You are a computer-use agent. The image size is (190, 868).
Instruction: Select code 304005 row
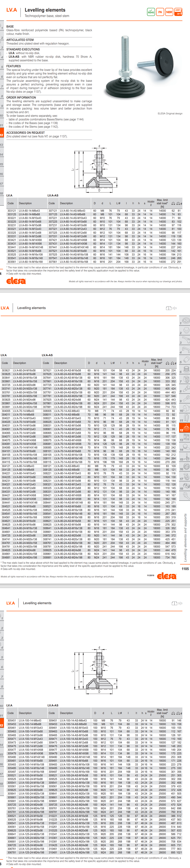[89, 411]
